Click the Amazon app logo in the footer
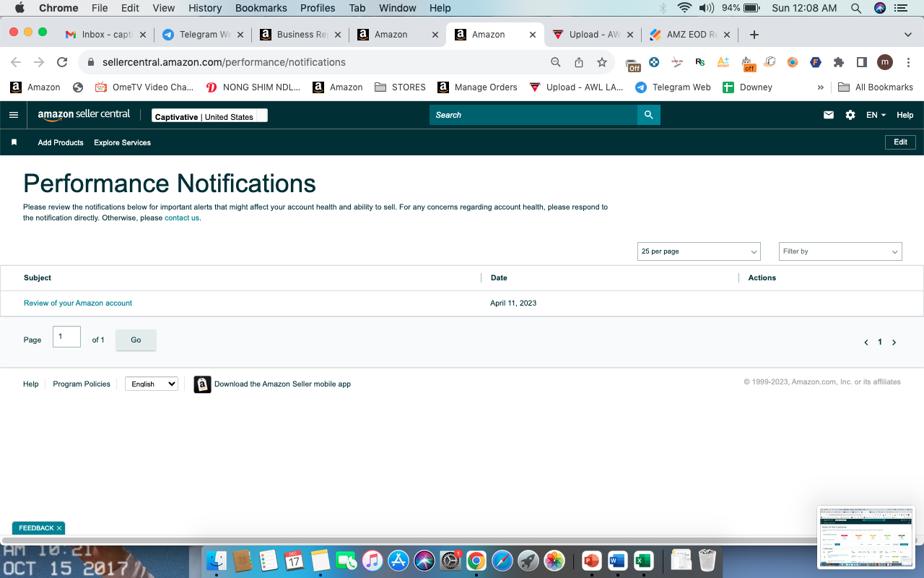Screen dimensions: 924x578 tap(203, 384)
